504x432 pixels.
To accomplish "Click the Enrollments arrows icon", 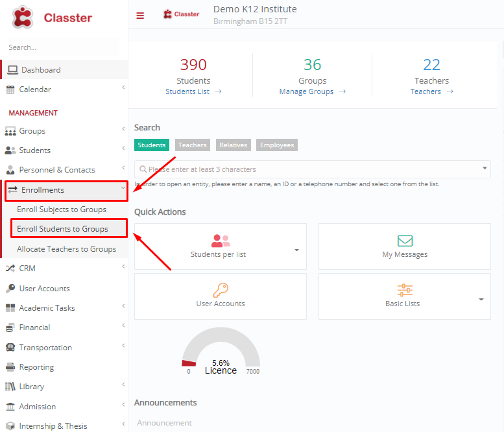I will 12,190.
